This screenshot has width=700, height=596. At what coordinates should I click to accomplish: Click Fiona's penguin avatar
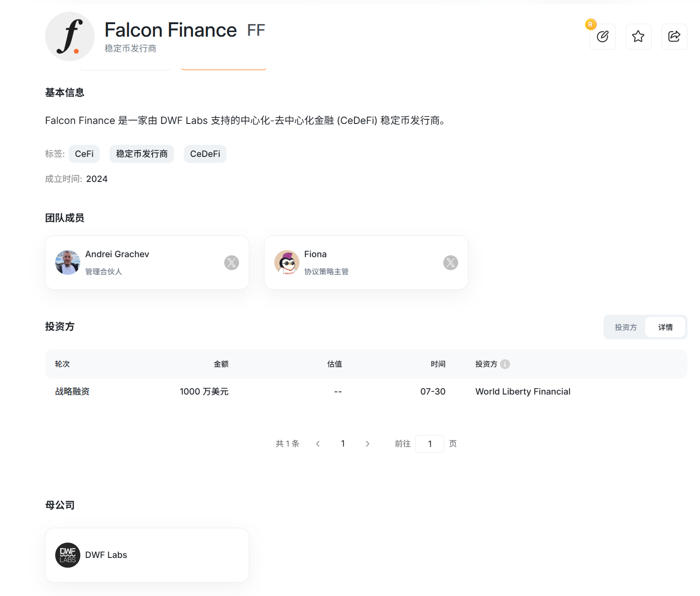point(286,262)
